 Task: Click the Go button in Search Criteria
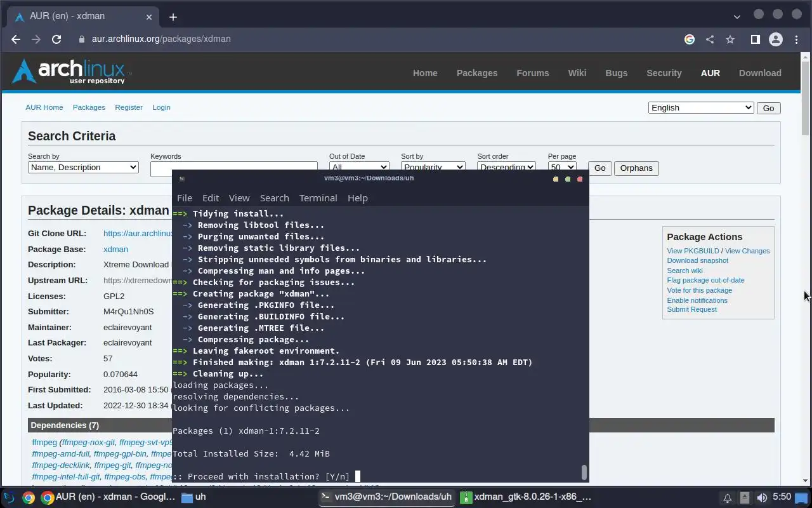coord(600,168)
